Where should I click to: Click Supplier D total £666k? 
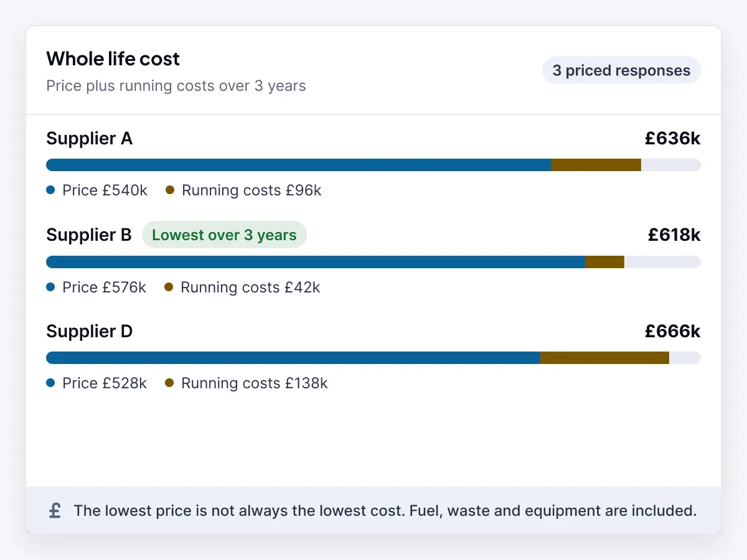pos(672,331)
